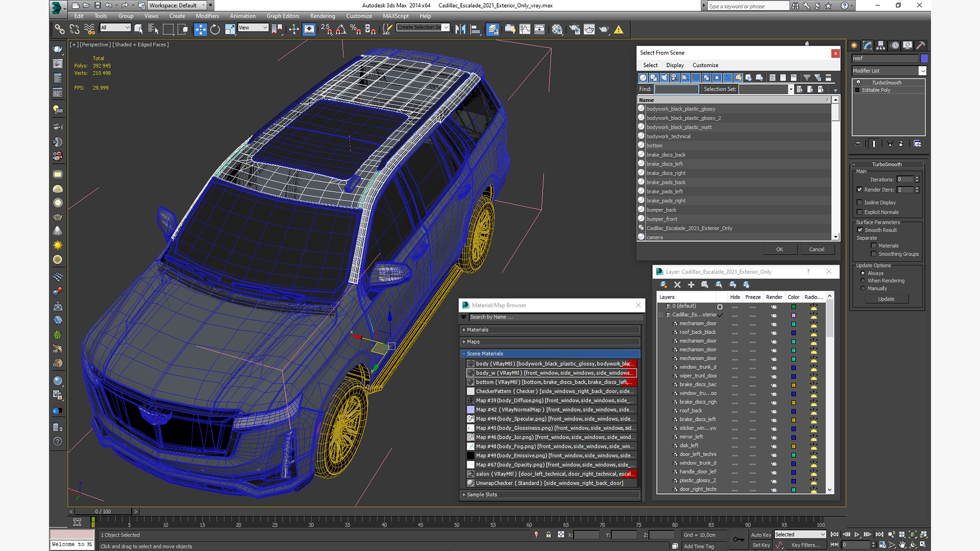
Task: Activate the Select and Rotate tool
Action: 215,30
